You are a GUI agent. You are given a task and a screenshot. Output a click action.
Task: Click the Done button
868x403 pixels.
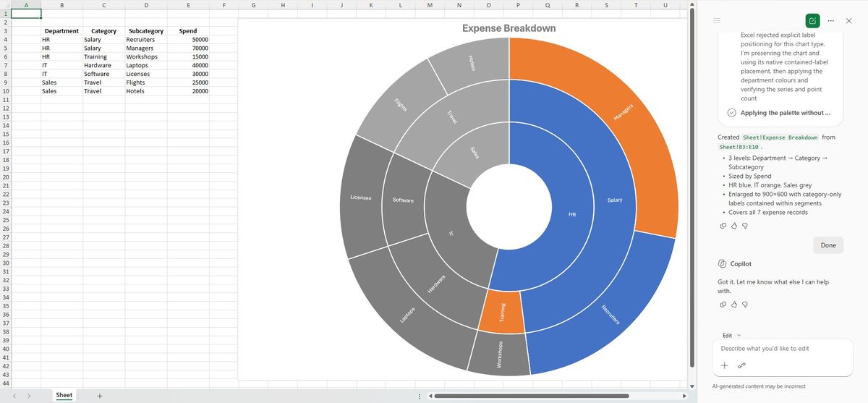tap(828, 245)
